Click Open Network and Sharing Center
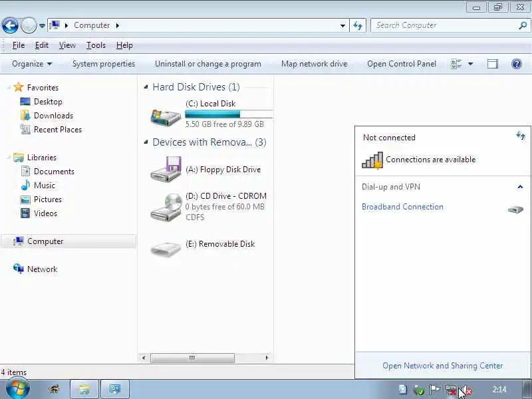This screenshot has width=532, height=399. click(x=442, y=365)
